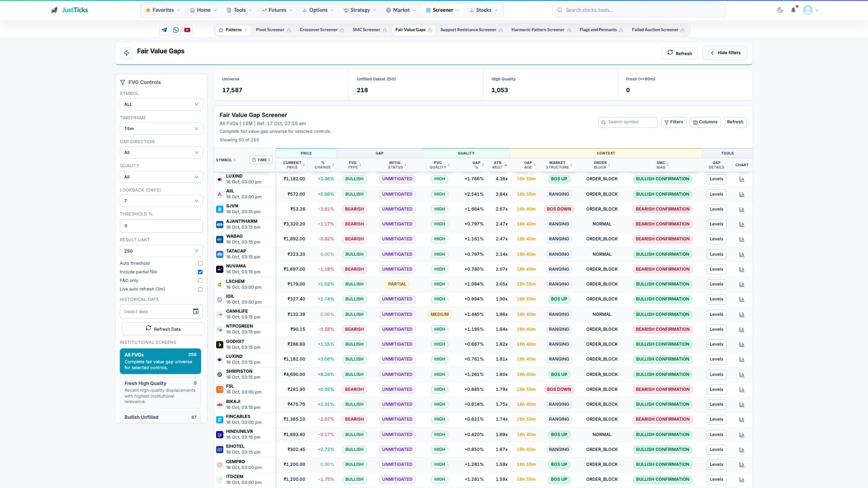Open the Gap Direction dropdown
This screenshot has width=868, height=488.
161,153
